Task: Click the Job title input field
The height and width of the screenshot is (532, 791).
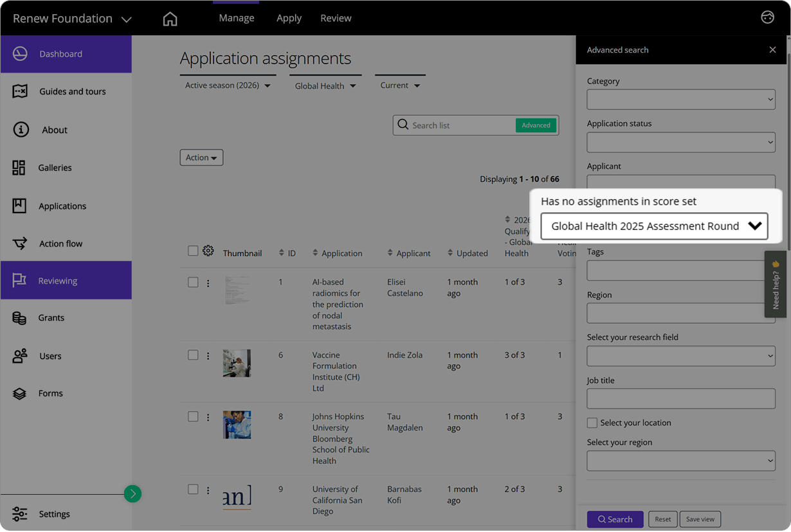Action: click(x=681, y=398)
